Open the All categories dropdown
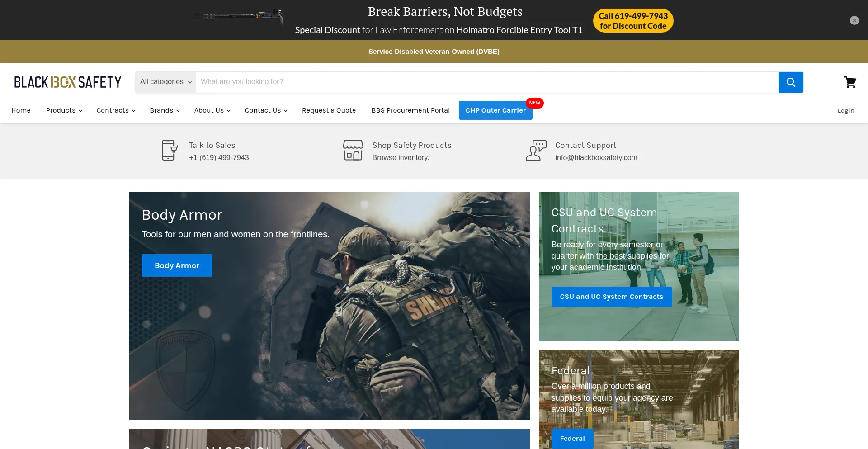Viewport: 868px width, 449px height. click(x=165, y=82)
